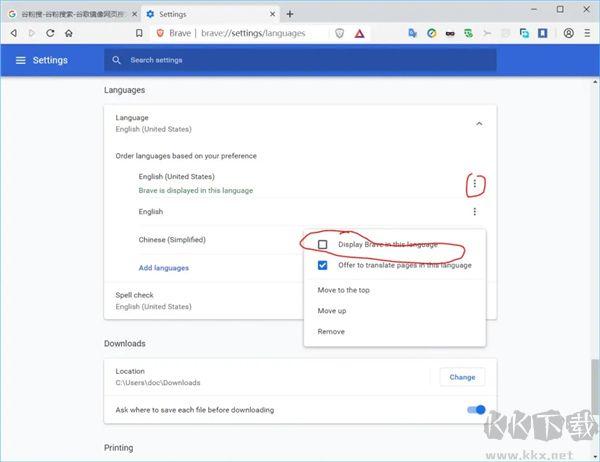Open more actions for English (United States)
The height and width of the screenshot is (462, 600).
[474, 184]
